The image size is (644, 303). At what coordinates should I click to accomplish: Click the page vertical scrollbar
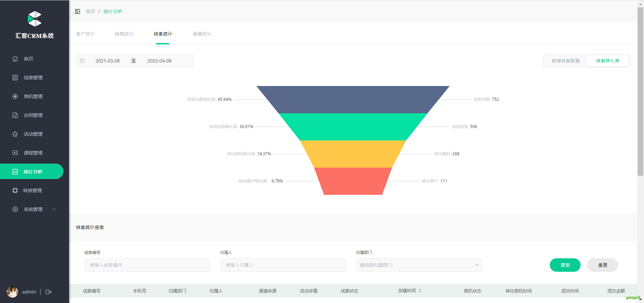click(640, 91)
